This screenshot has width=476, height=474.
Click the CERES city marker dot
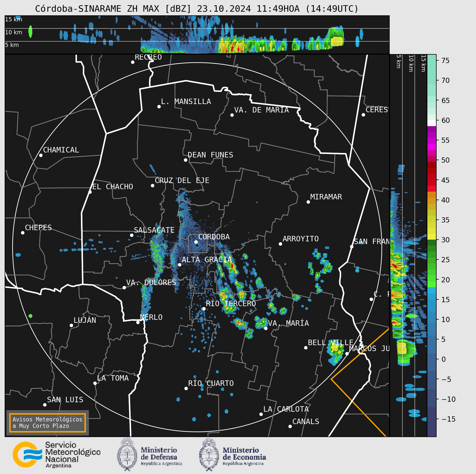[x=363, y=115]
